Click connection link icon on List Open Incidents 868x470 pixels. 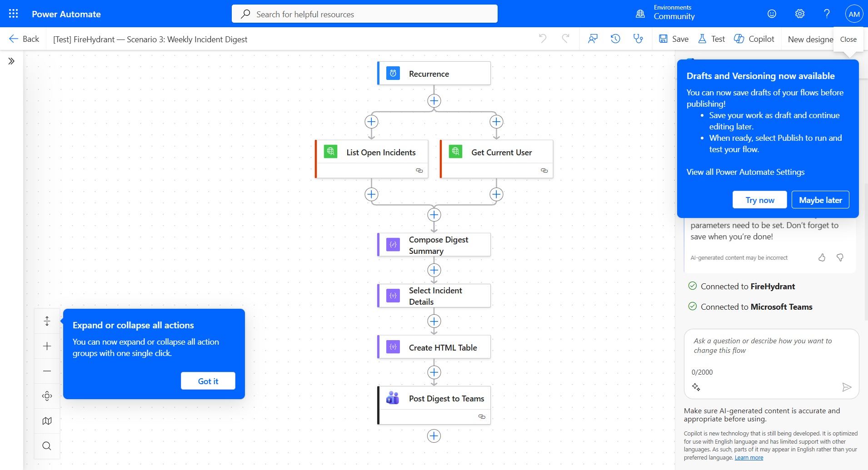[419, 171]
